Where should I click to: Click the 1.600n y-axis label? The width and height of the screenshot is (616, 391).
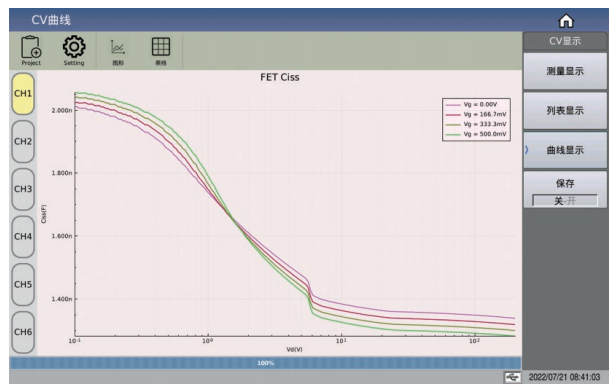[x=62, y=236]
